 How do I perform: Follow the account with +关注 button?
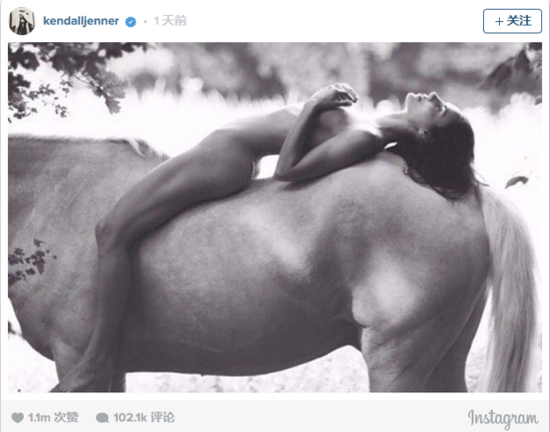512,21
